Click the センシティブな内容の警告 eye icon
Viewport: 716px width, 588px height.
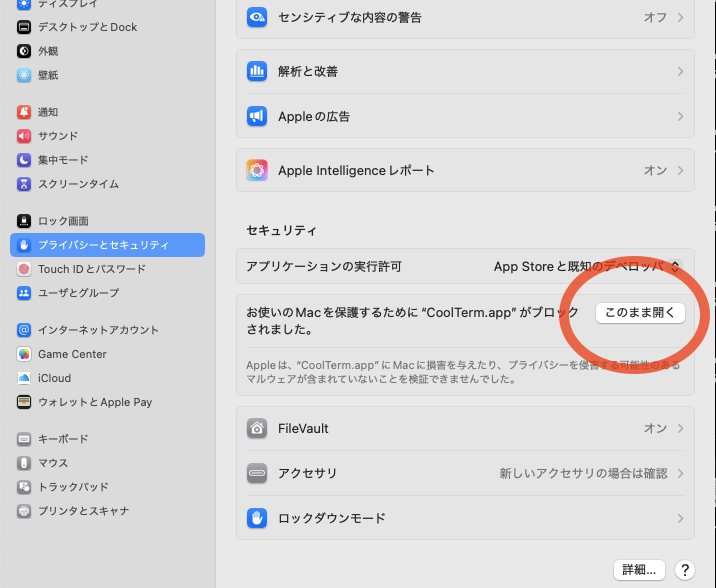pyautogui.click(x=257, y=17)
